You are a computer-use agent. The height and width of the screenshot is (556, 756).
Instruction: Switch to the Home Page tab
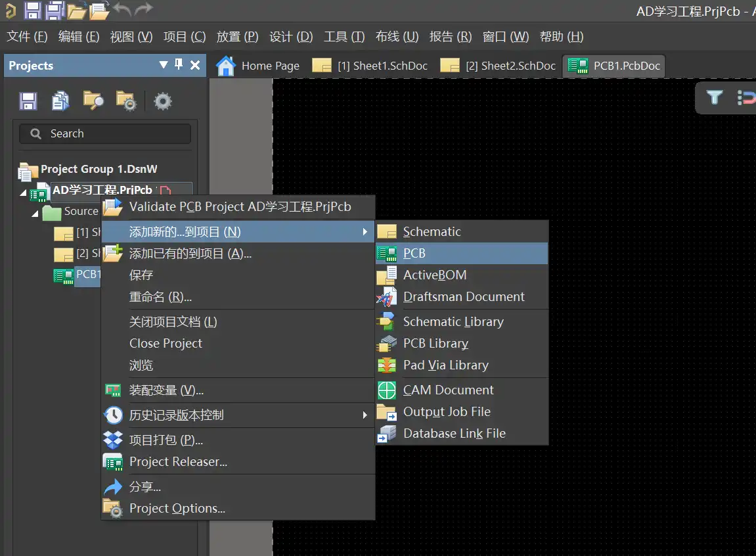coord(258,66)
